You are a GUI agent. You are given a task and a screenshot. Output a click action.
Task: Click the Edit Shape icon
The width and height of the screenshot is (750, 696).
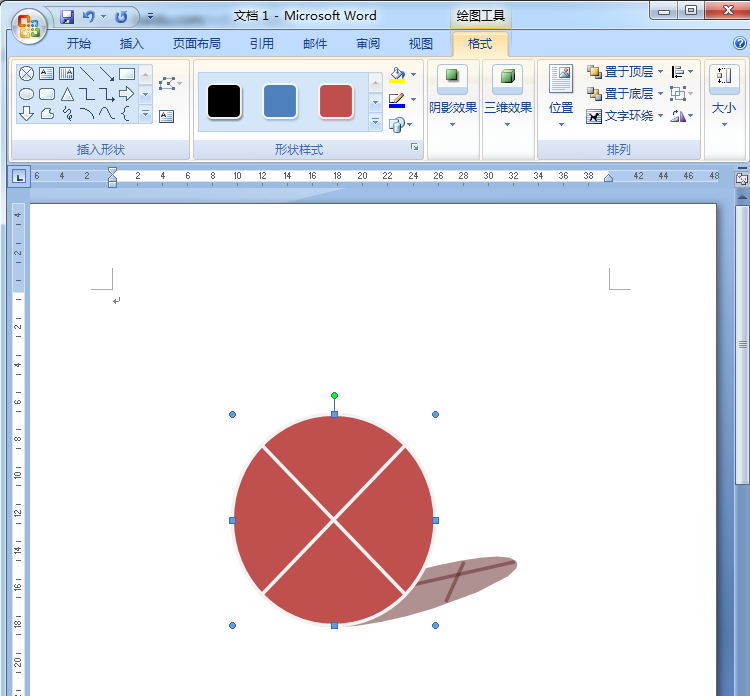click(167, 84)
